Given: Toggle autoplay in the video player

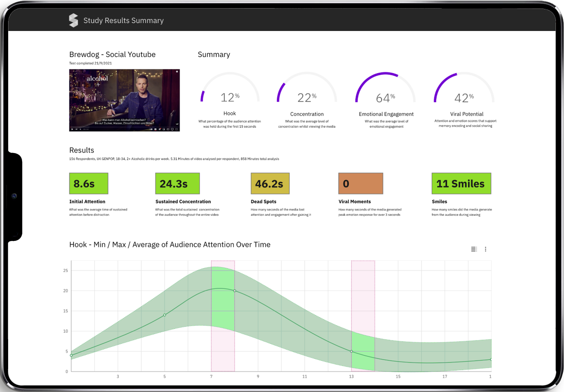Looking at the screenshot, I should [151, 129].
